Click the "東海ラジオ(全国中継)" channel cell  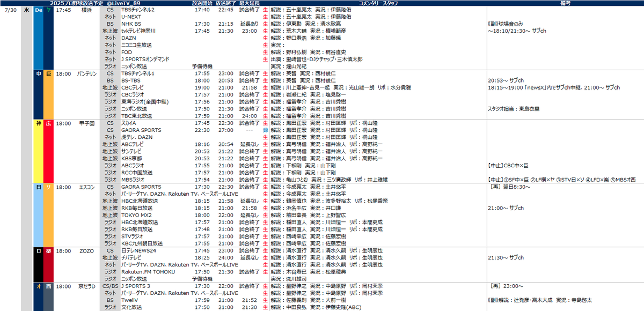(x=144, y=102)
